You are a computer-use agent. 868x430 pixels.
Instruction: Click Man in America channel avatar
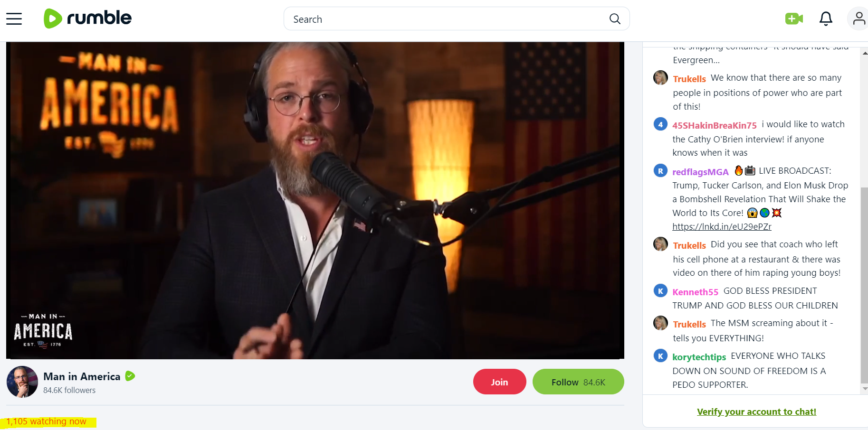coord(22,382)
